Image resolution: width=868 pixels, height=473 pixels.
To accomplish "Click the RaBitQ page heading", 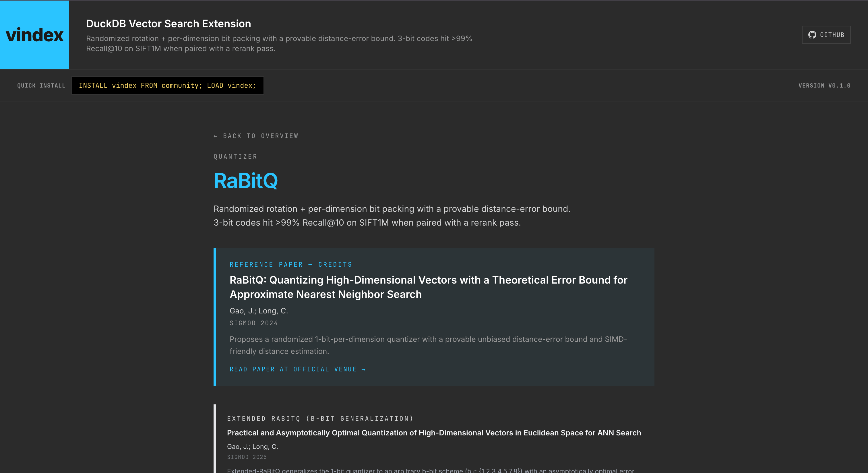I will 246,181.
